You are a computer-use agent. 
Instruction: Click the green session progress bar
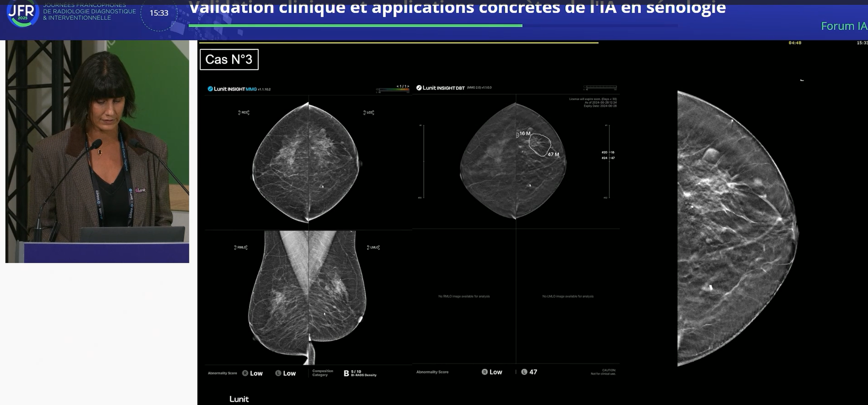coord(355,26)
